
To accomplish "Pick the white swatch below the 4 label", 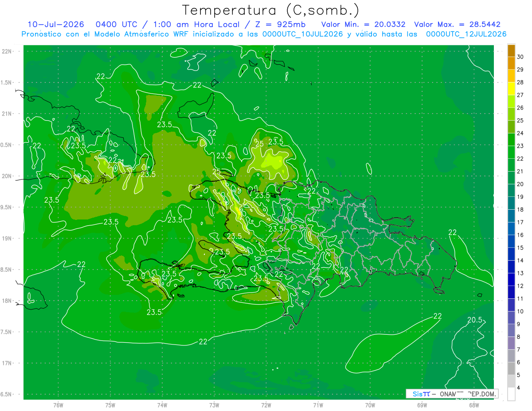I will (511, 394).
